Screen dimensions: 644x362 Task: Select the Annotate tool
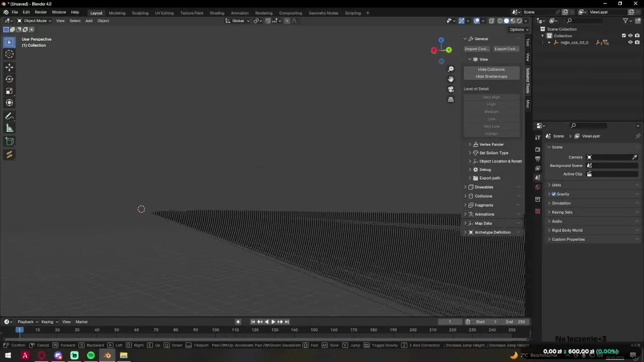pyautogui.click(x=9, y=116)
